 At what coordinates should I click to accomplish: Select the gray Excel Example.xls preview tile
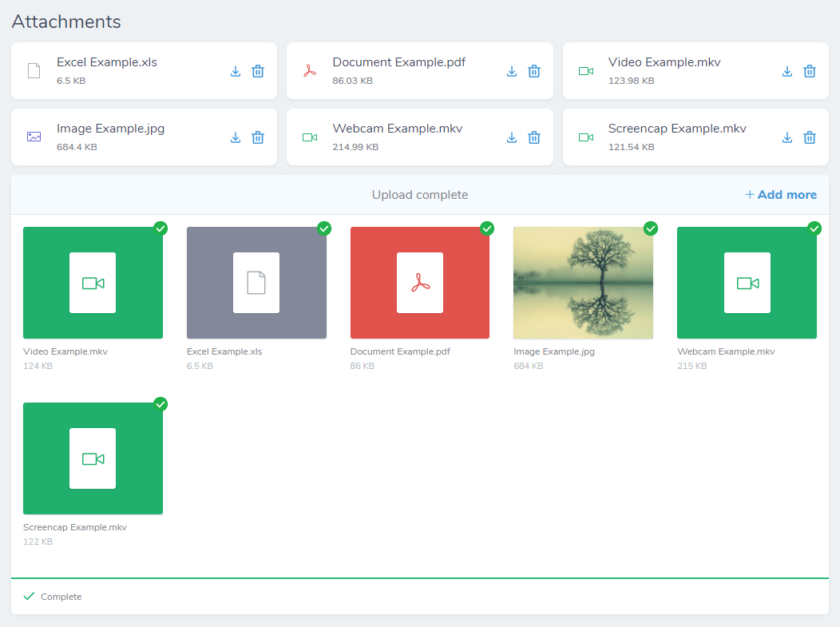click(x=256, y=283)
